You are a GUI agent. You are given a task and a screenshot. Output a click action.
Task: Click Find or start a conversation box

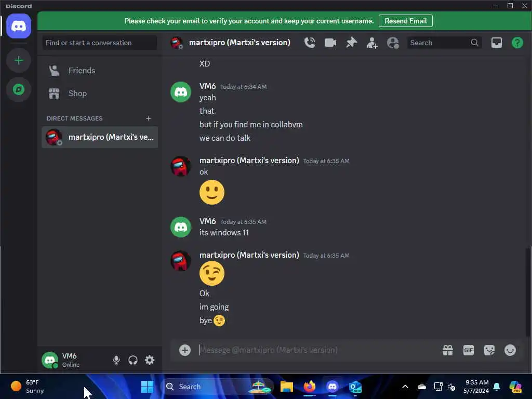click(x=100, y=43)
